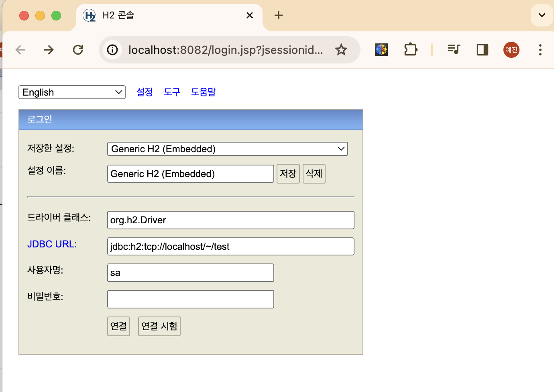Screen dimensions: 554x392
Task: Open a new browser tab
Action: coord(279,15)
